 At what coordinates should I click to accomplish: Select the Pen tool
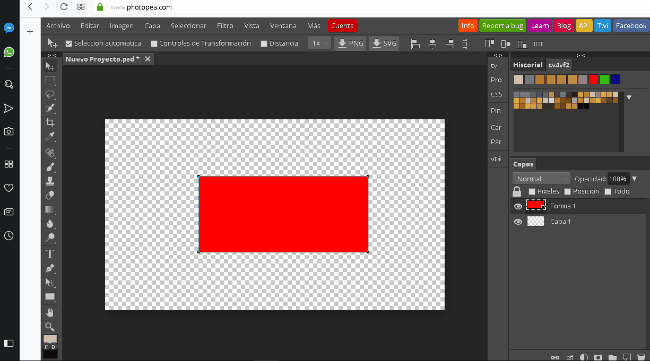coord(50,269)
